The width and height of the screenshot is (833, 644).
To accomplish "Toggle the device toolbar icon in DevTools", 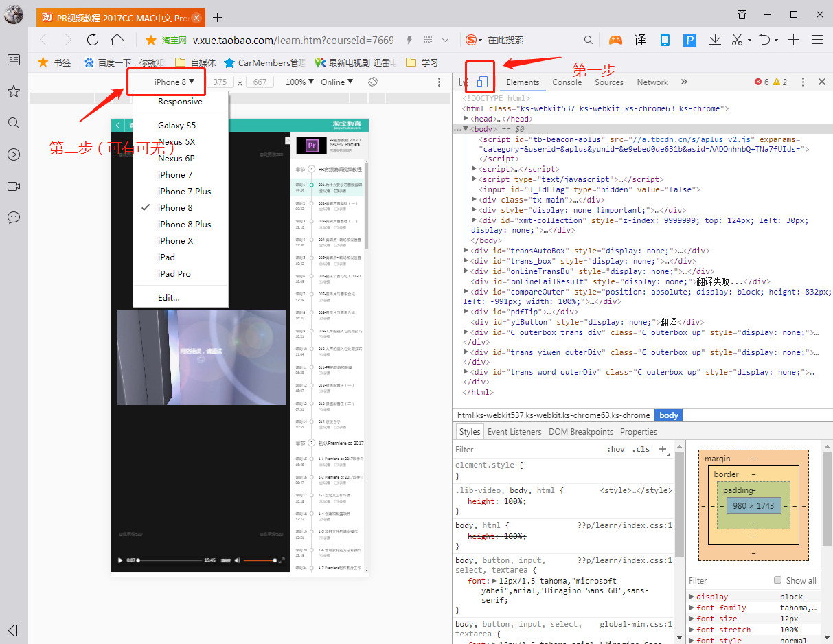I will click(482, 82).
